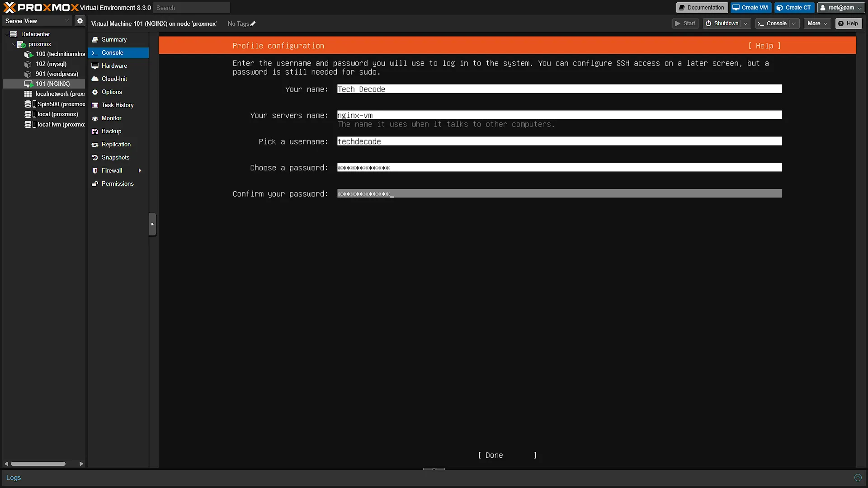
Task: Open the Shutdown dropdown arrow
Action: (x=745, y=23)
